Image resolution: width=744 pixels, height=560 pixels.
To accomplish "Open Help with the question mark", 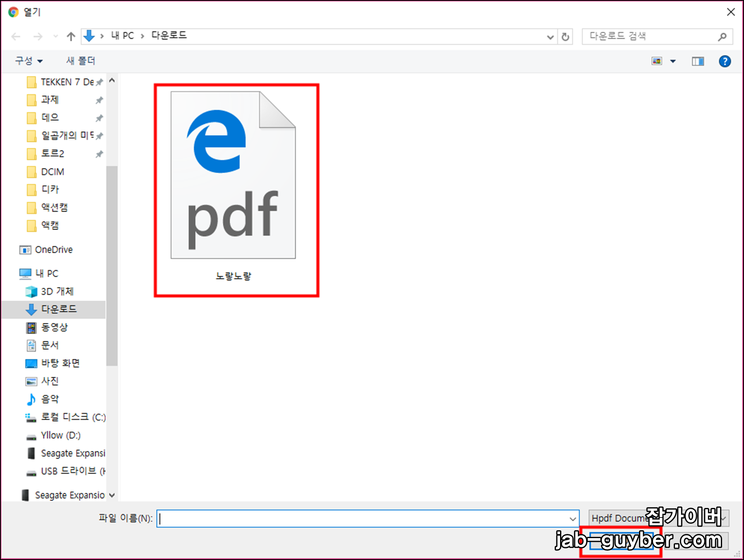I will (x=725, y=61).
